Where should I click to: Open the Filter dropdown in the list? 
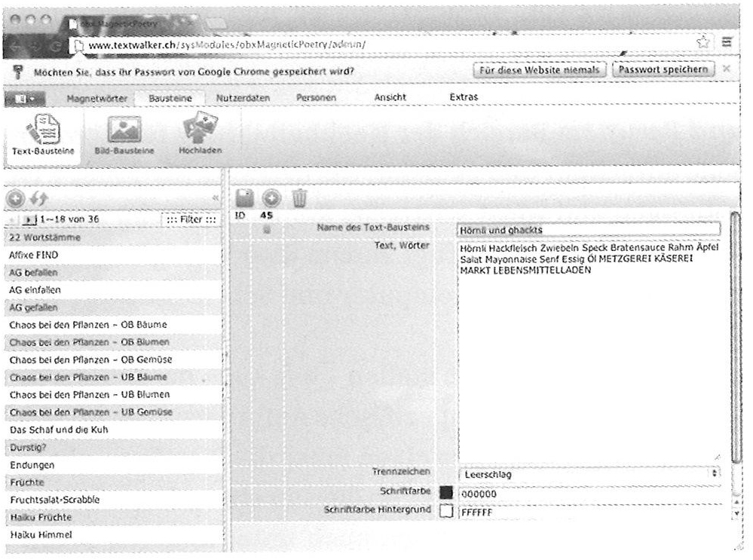pyautogui.click(x=189, y=219)
